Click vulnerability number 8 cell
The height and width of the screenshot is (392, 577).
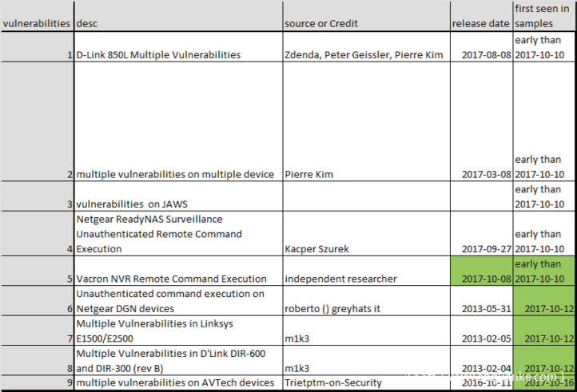pyautogui.click(x=38, y=360)
